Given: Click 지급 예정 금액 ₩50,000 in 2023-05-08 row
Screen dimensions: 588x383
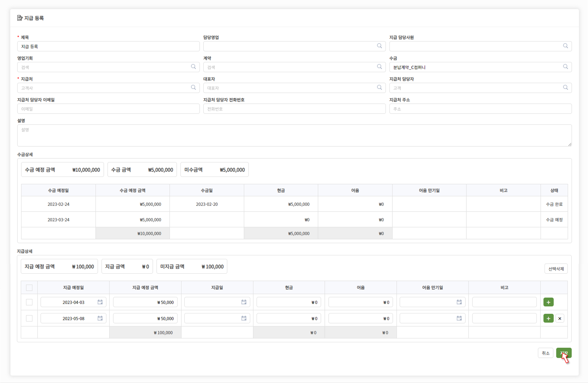Looking at the screenshot, I should [x=145, y=318].
